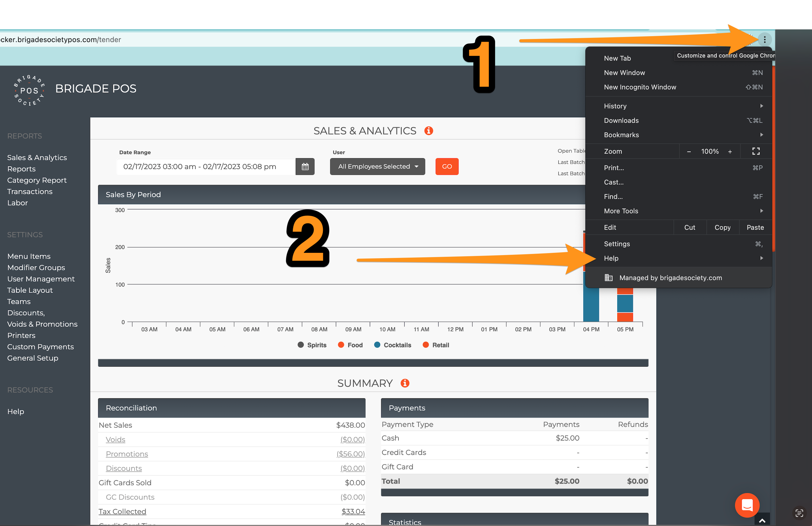Open the orange chat support bubble
The image size is (812, 526).
click(747, 505)
